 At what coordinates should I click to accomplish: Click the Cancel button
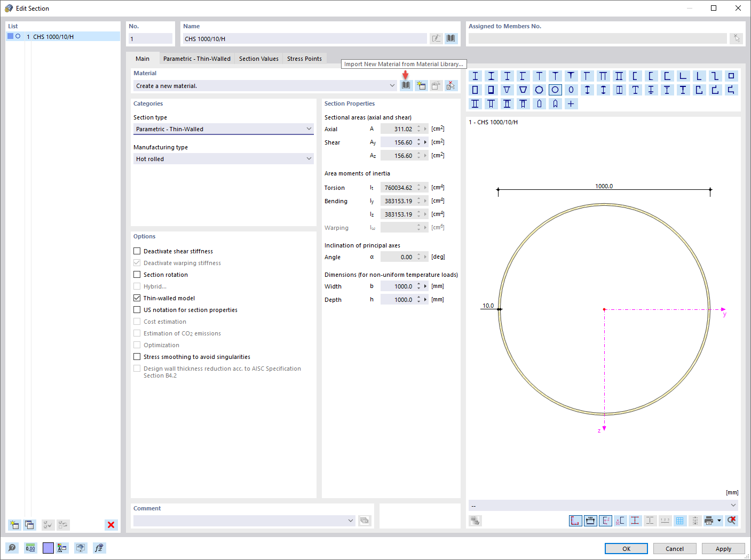(674, 549)
